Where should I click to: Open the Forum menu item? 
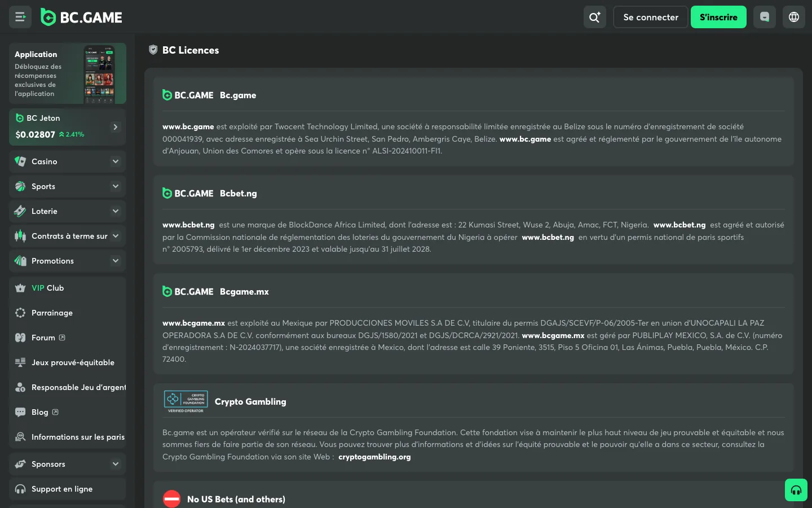click(67, 338)
